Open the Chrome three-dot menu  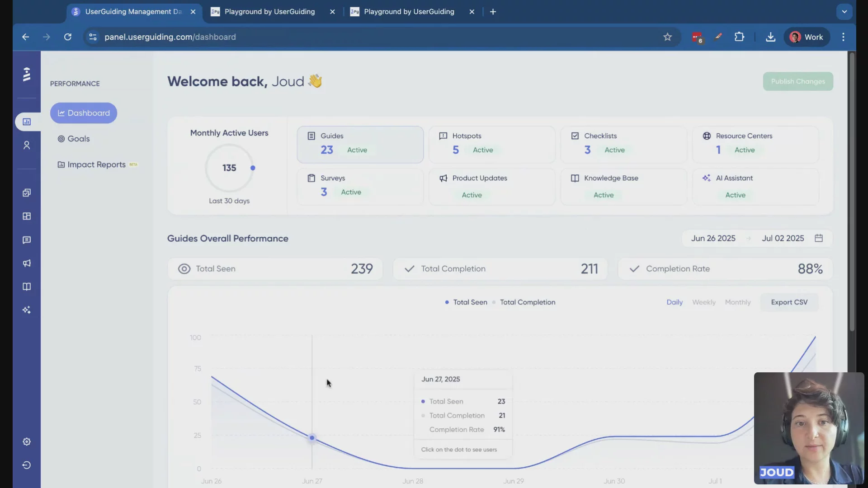point(843,37)
